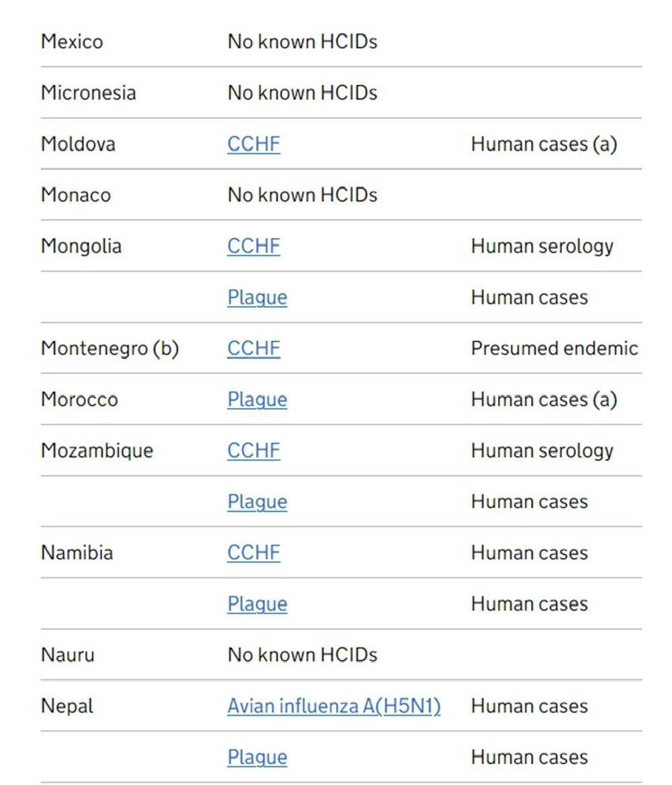This screenshot has height=785, width=672.
Task: Select the Human cases (a) text for Moldova
Action: pyautogui.click(x=544, y=144)
